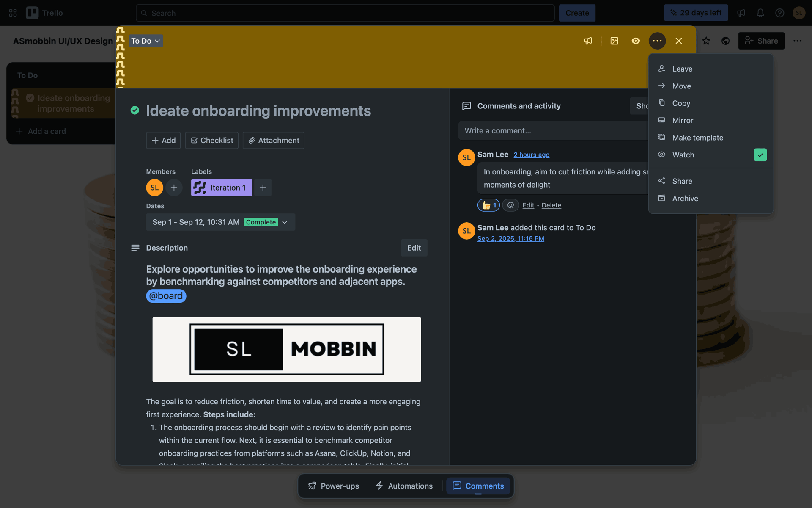Click the SL avatar beside the comment
Image resolution: width=812 pixels, height=508 pixels.
[x=466, y=157]
